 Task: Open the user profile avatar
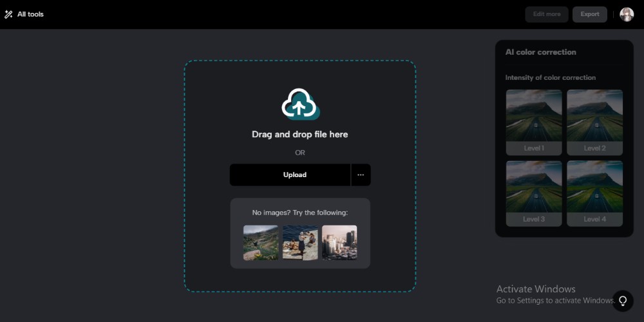tap(627, 14)
